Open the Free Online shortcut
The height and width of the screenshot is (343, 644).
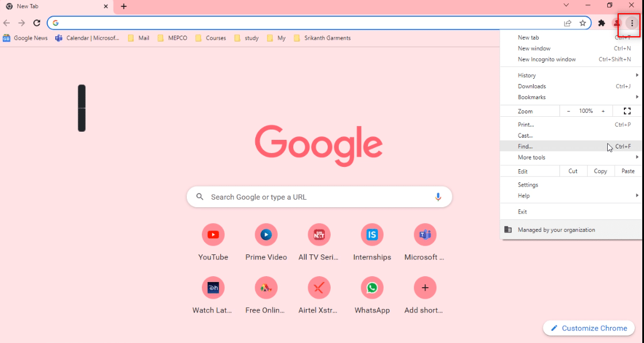[x=266, y=296]
